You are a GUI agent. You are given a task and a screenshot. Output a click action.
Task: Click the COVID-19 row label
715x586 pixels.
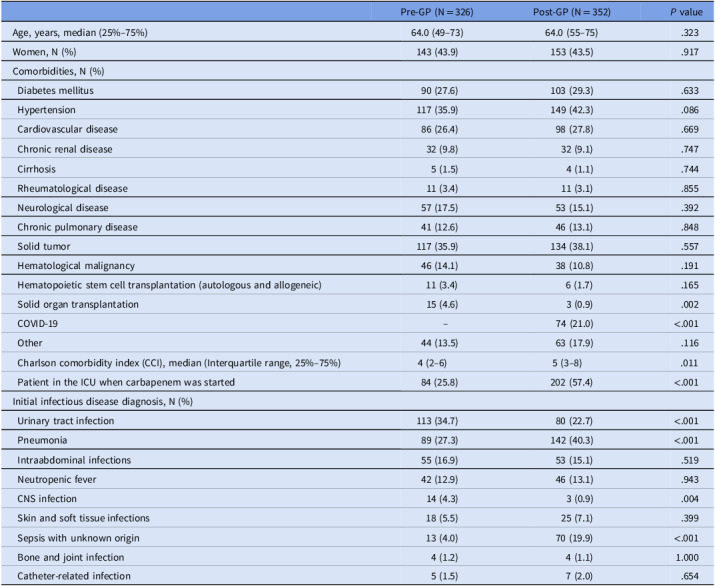37,323
